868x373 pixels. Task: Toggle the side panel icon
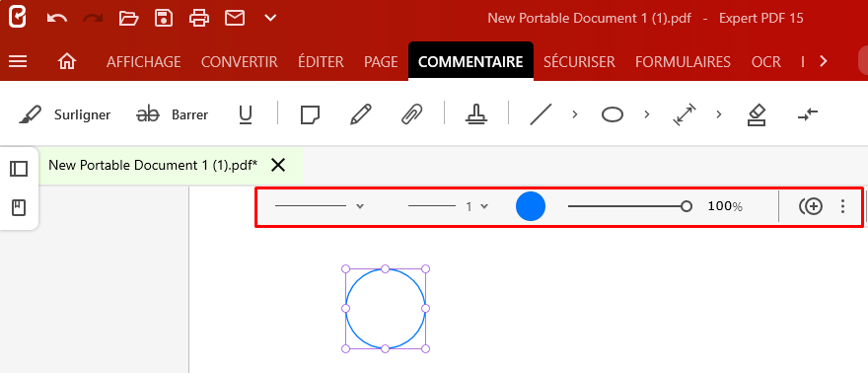(19, 168)
